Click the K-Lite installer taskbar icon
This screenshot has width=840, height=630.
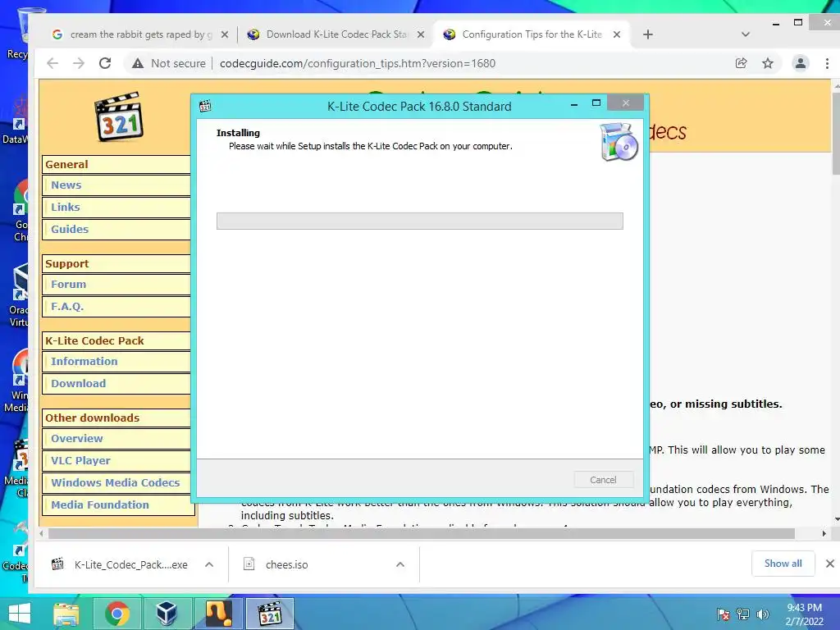click(269, 614)
